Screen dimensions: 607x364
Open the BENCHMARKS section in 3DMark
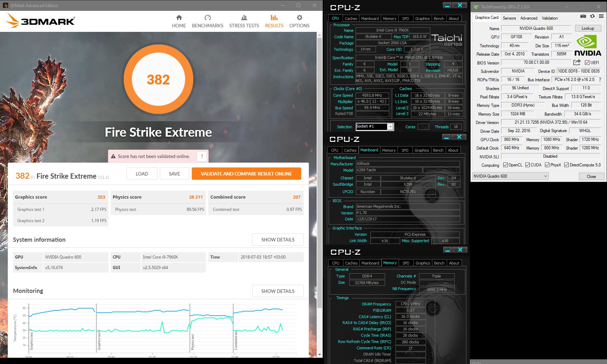[208, 21]
